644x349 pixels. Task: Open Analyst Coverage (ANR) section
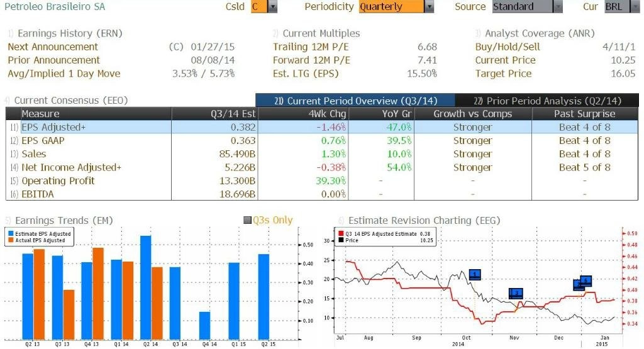(x=540, y=33)
